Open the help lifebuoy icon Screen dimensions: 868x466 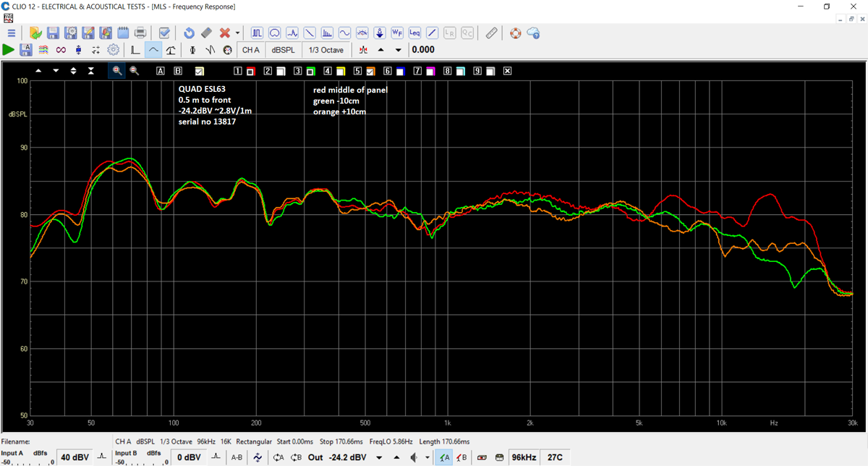pyautogui.click(x=515, y=33)
